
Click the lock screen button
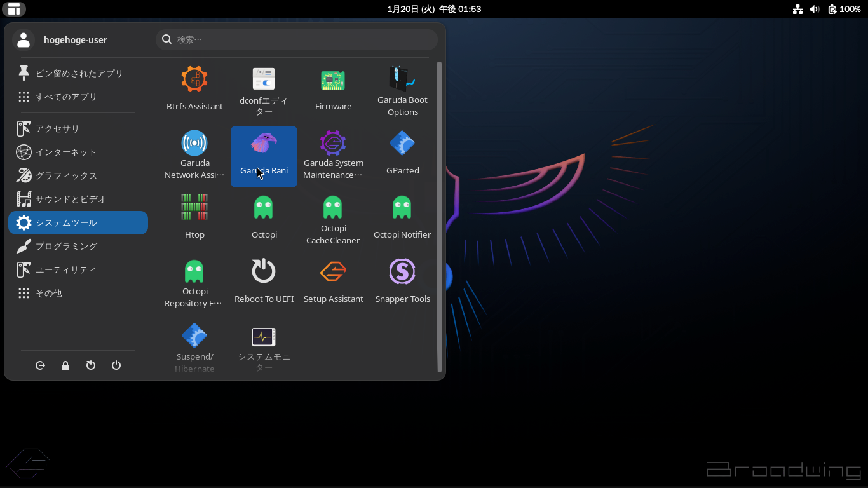(x=65, y=365)
